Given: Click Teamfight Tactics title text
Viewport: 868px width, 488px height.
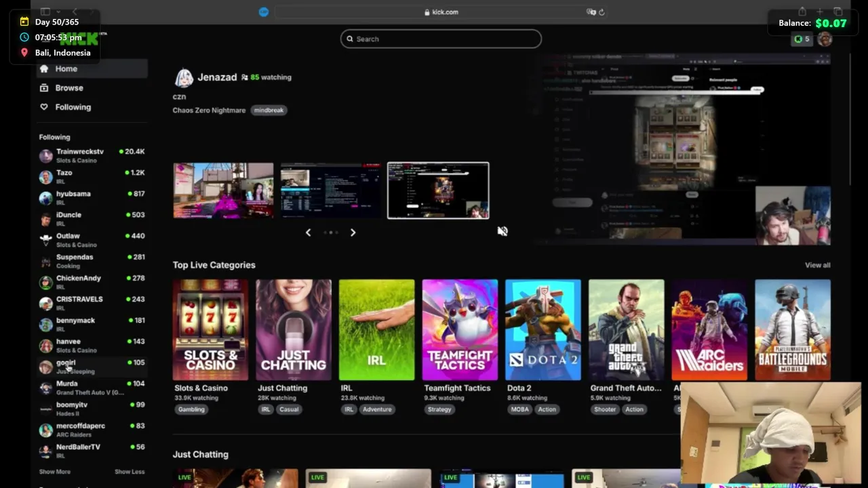Looking at the screenshot, I should 457,388.
